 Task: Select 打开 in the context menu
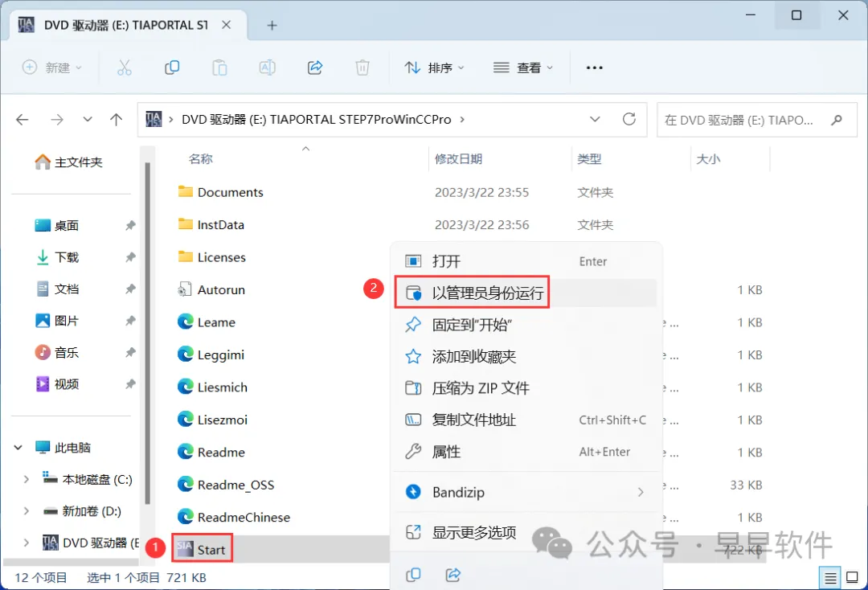(526, 261)
